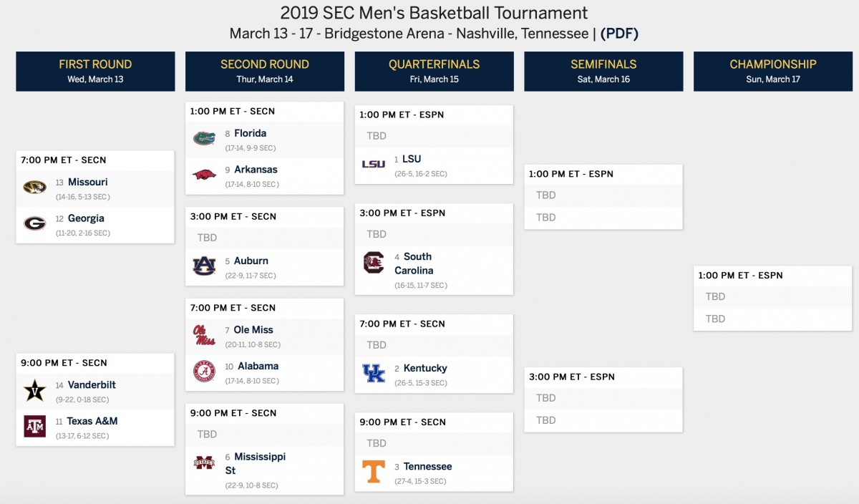Click the Tennessee orange T logo
This screenshot has height=504, width=859.
click(374, 471)
